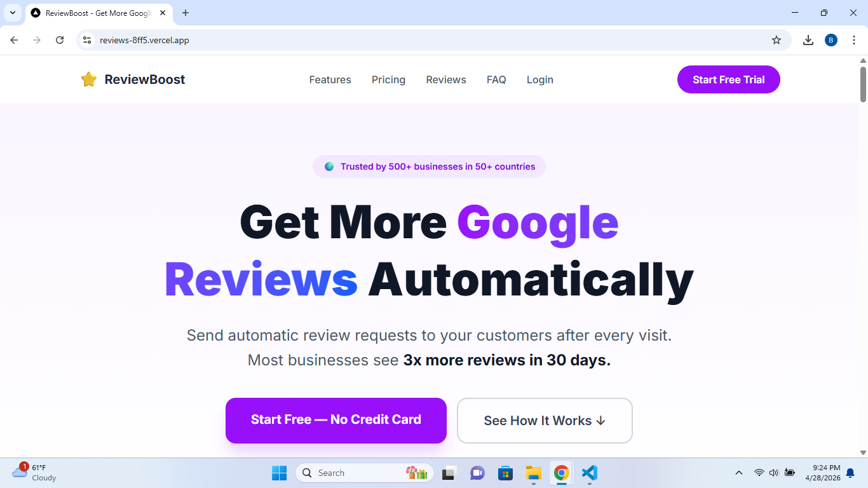Open the Chrome profile avatar B
The height and width of the screenshot is (488, 868).
click(831, 40)
